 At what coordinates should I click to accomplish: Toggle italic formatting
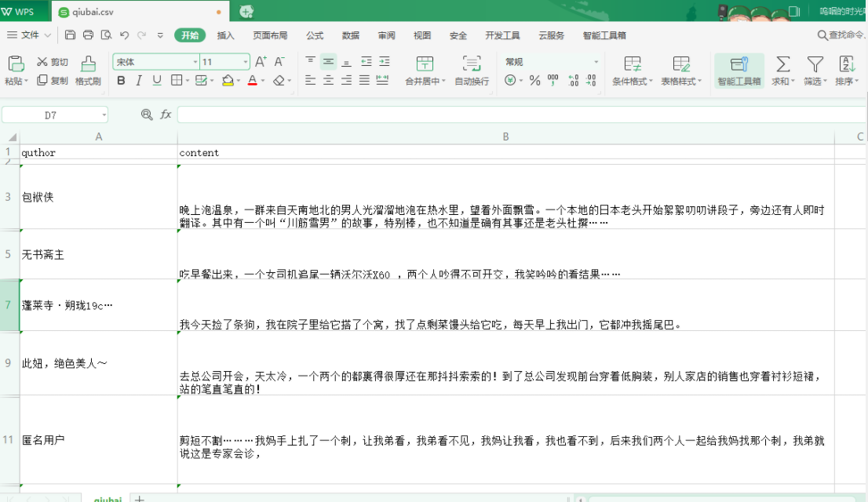139,81
